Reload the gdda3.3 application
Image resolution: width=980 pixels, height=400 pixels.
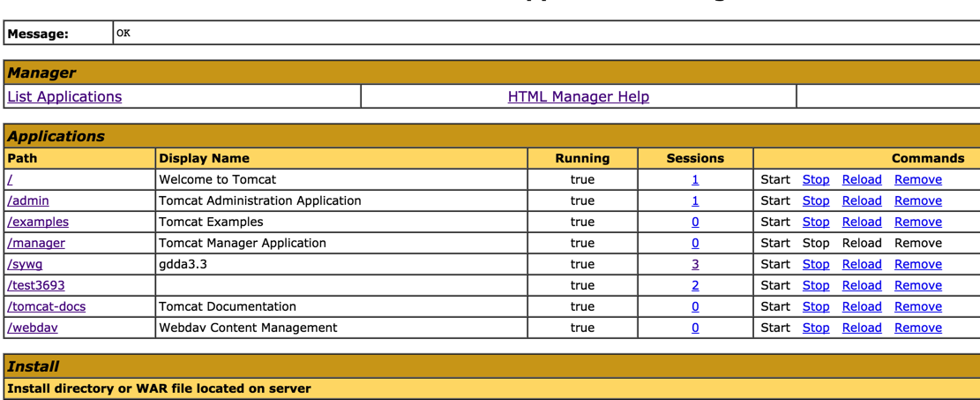point(862,264)
